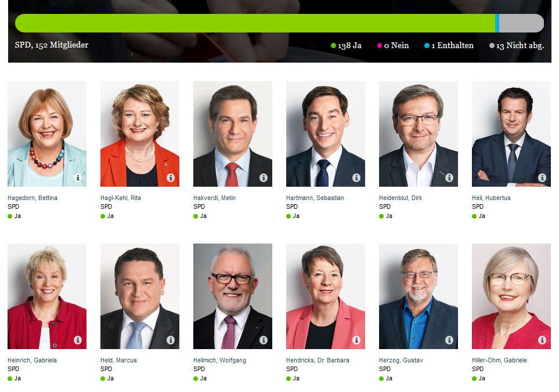Screen dimensions: 559x392
Task: Open info icon on Bettina Hagedorn's photo
Action: coord(78,177)
